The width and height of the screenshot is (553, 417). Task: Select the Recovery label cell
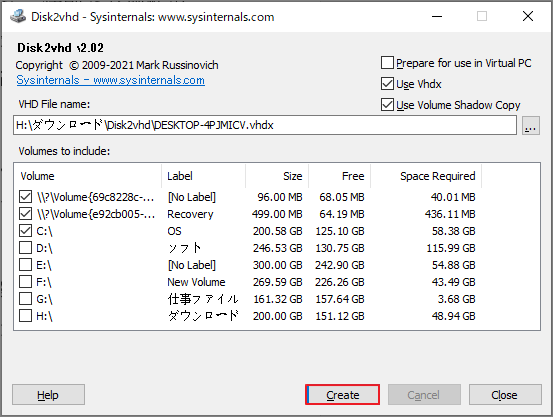tap(190, 214)
